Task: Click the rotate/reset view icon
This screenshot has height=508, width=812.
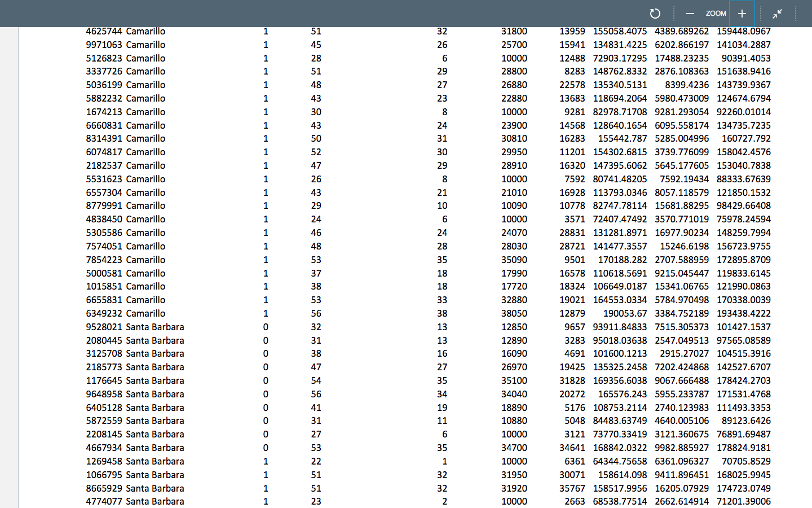Action: coord(655,14)
